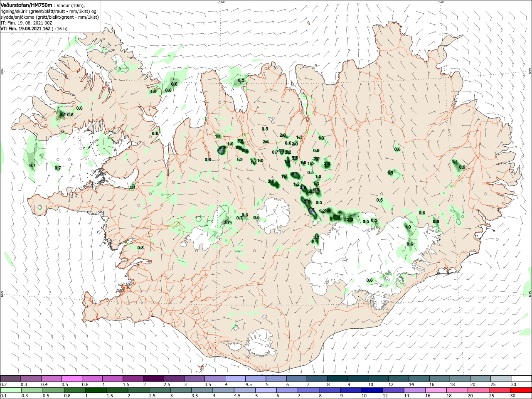The height and width of the screenshot is (399, 532).
Task: Pick the dark teal 8 swatch in the upper legend
Action: [337, 379]
